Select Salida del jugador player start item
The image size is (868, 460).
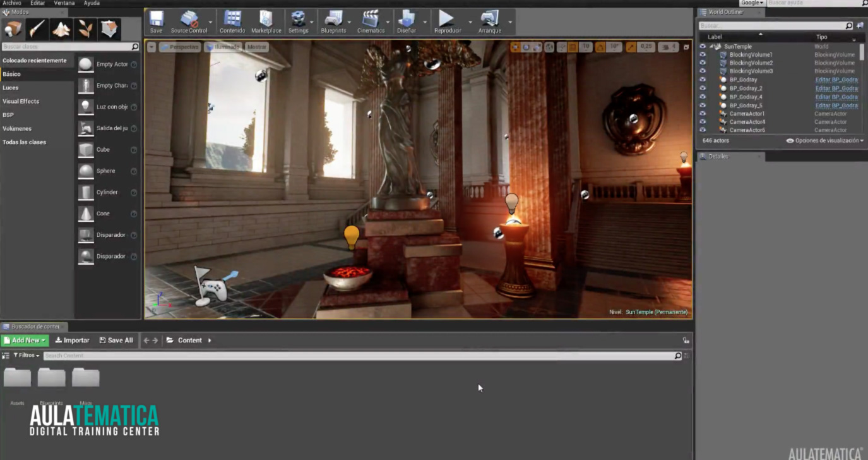(x=108, y=128)
